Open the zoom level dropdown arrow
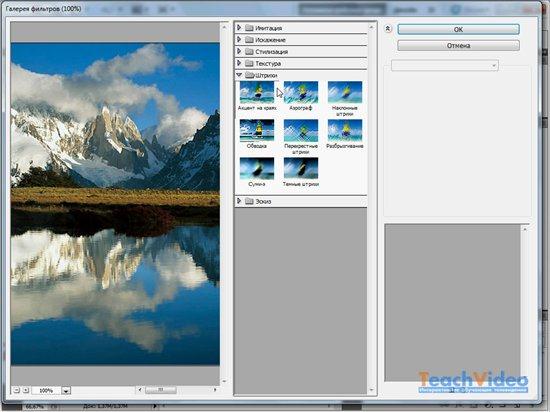 pyautogui.click(x=66, y=391)
